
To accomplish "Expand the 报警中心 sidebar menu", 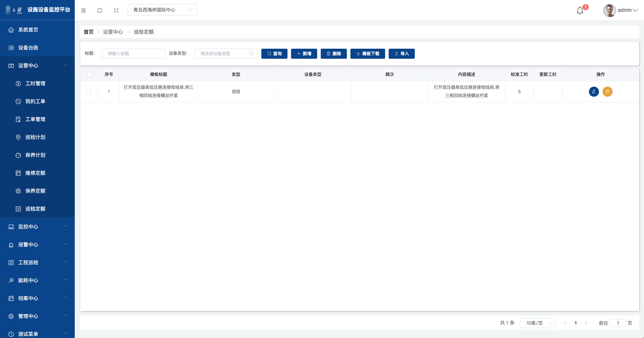I will pos(37,245).
